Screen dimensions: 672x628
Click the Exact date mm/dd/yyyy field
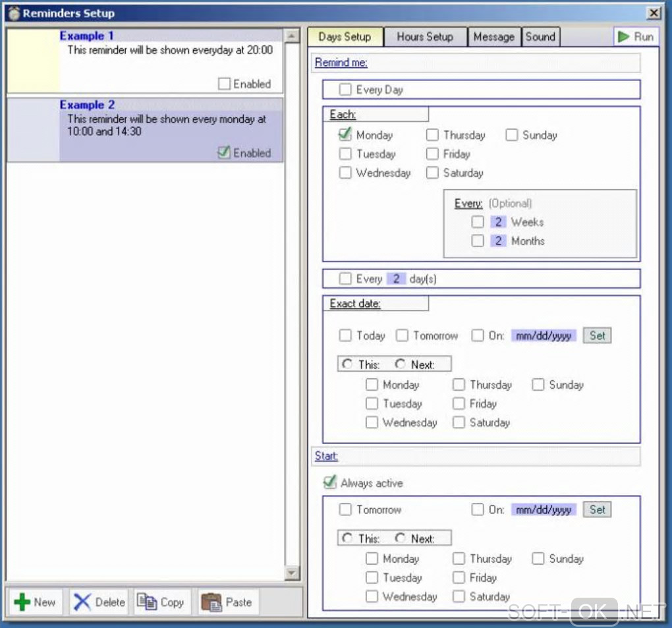coord(544,335)
